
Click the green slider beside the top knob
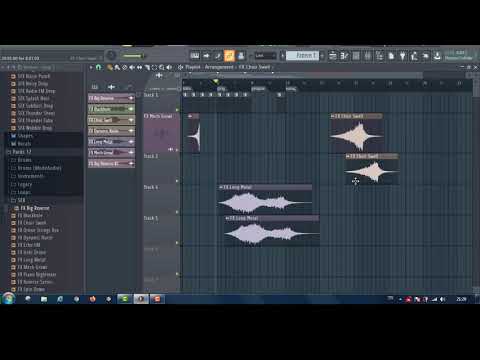pyautogui.click(x=132, y=56)
